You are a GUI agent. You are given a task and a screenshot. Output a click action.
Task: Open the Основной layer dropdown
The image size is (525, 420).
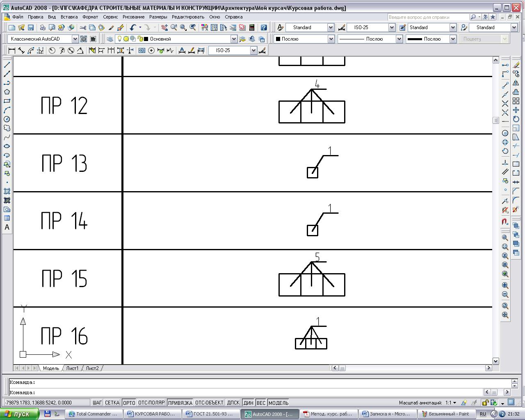coord(234,39)
